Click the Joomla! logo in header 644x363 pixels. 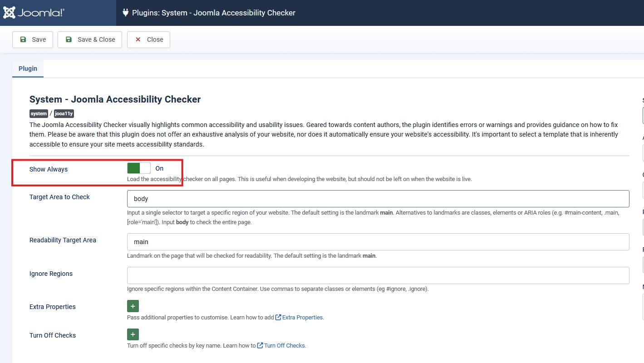point(34,13)
